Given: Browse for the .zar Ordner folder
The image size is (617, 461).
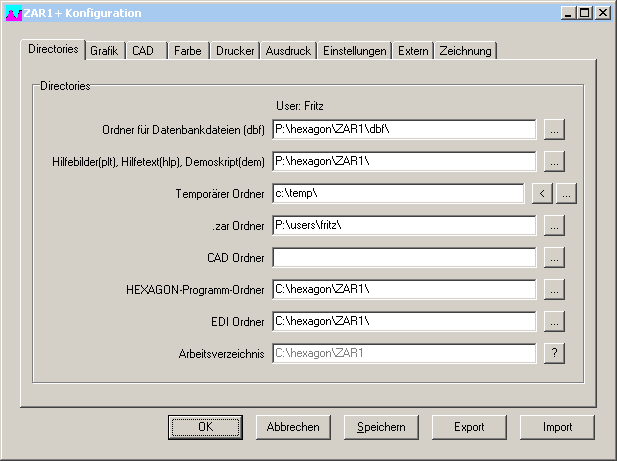Looking at the screenshot, I should 555,225.
